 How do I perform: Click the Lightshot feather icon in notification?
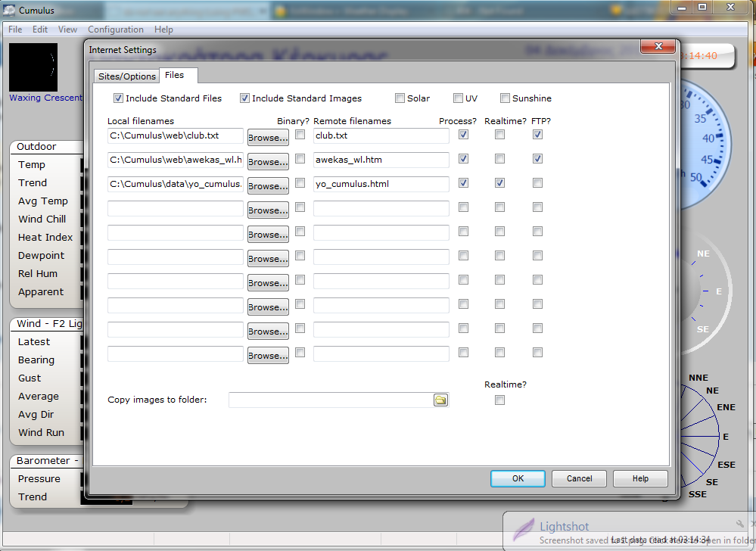(524, 529)
